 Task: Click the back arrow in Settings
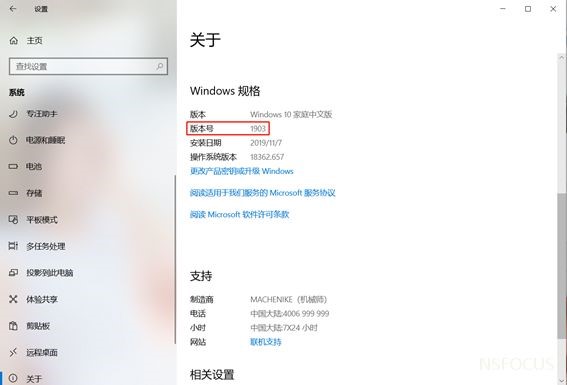[13, 9]
